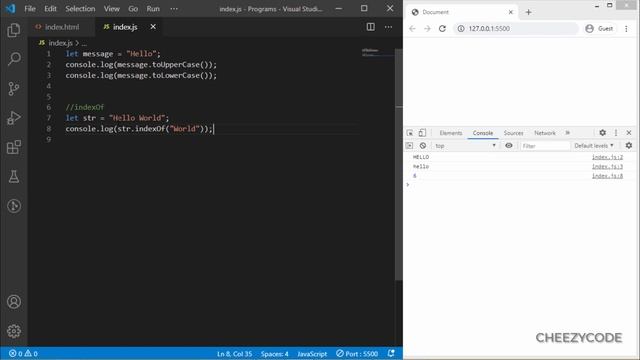Open the Manage gear in VS Code
640x360 pixels.
(14, 331)
